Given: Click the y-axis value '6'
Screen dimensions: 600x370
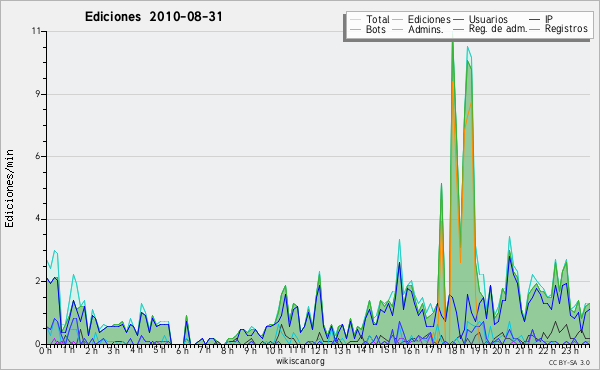Looking at the screenshot, I should [38, 156].
